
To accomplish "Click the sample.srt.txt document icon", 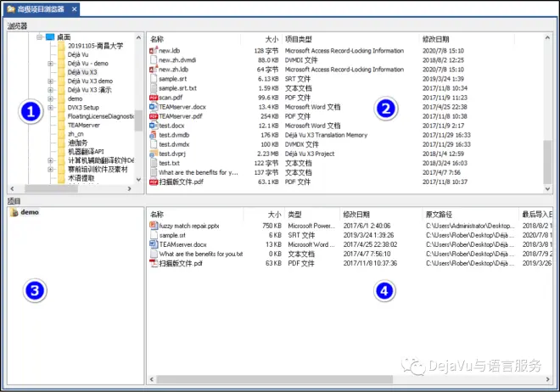I will click(x=154, y=88).
